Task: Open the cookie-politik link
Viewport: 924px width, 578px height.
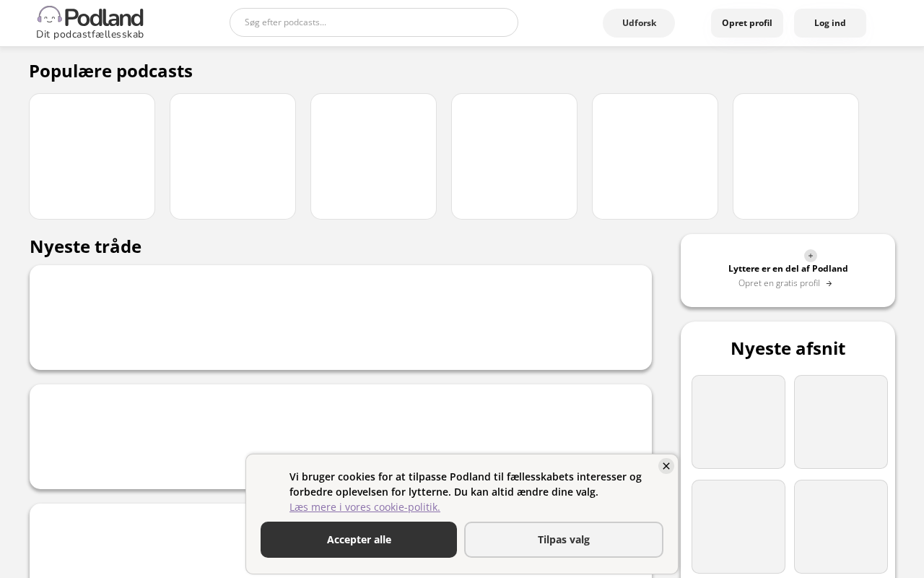Action: (x=365, y=507)
